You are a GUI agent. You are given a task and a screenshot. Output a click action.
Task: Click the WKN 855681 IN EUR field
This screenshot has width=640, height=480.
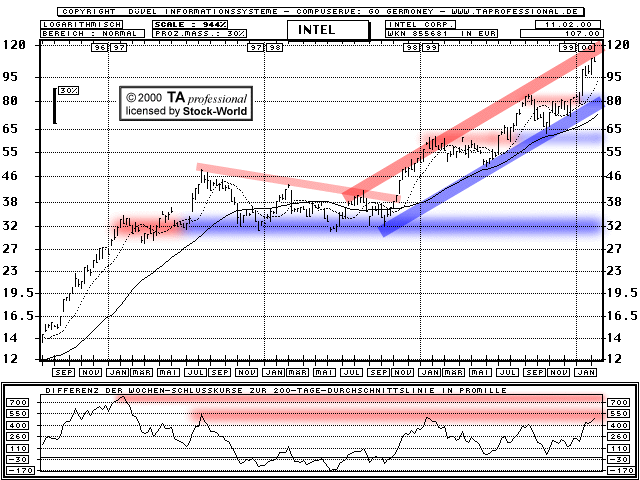click(x=442, y=33)
